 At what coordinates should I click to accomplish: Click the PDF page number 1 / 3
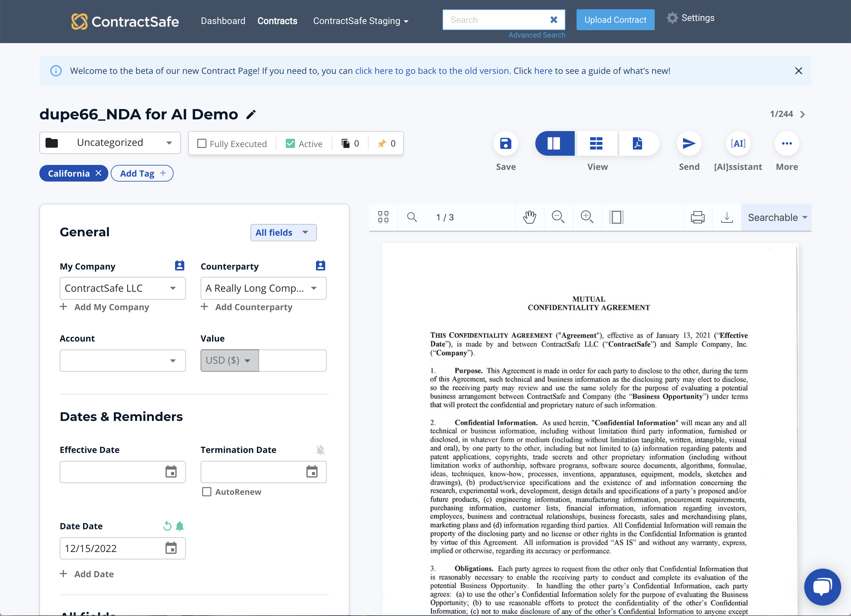pos(445,217)
